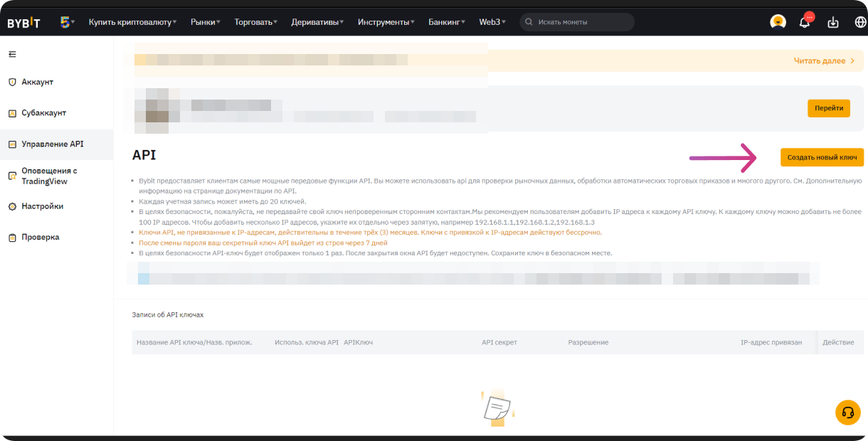Expand the Купить криптовалюту menu
868x441 pixels.
[x=132, y=22]
